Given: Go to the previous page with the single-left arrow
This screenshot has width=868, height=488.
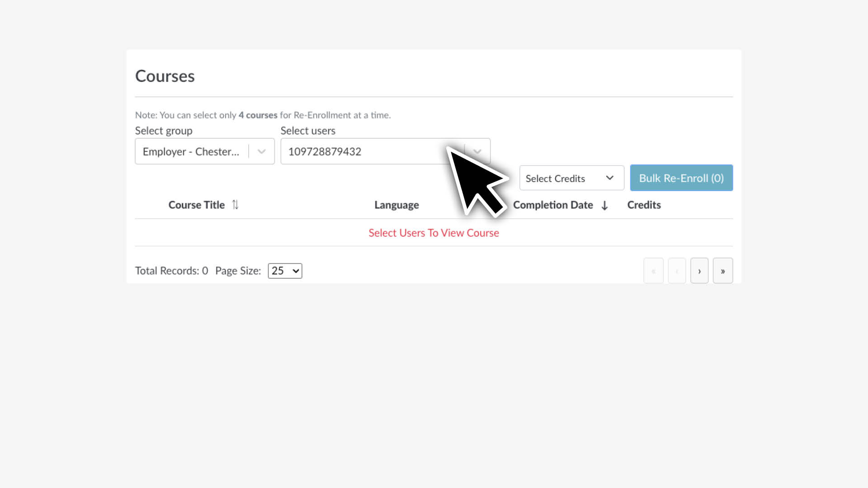Looking at the screenshot, I should [x=677, y=271].
